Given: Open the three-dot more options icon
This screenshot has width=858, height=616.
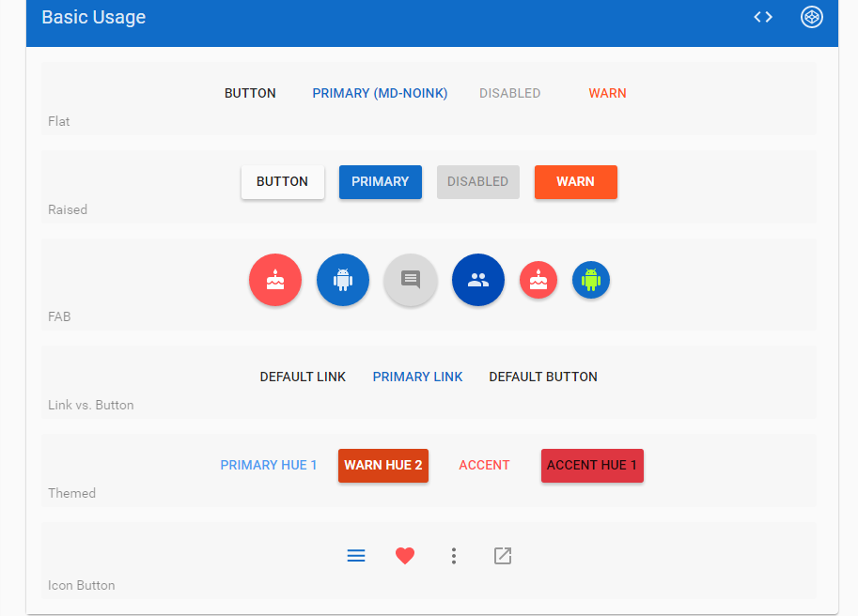Looking at the screenshot, I should tap(454, 556).
